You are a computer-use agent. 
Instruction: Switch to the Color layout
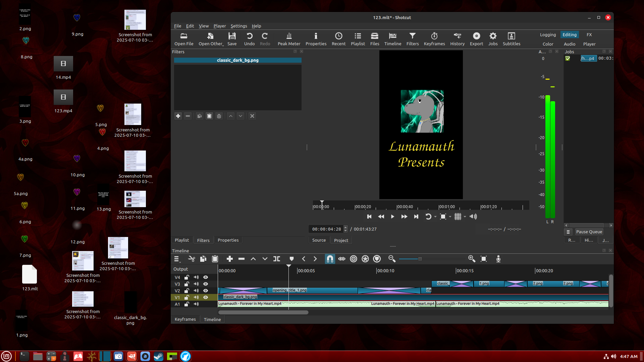[548, 44]
